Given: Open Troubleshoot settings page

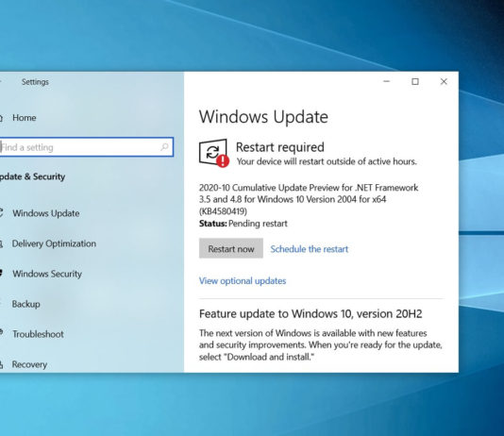Looking at the screenshot, I should 38,334.
